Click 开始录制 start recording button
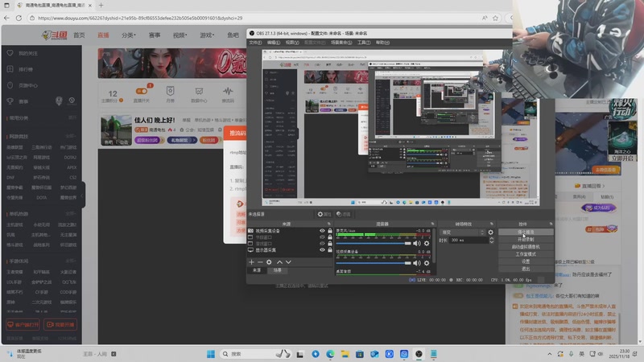 tap(526, 239)
